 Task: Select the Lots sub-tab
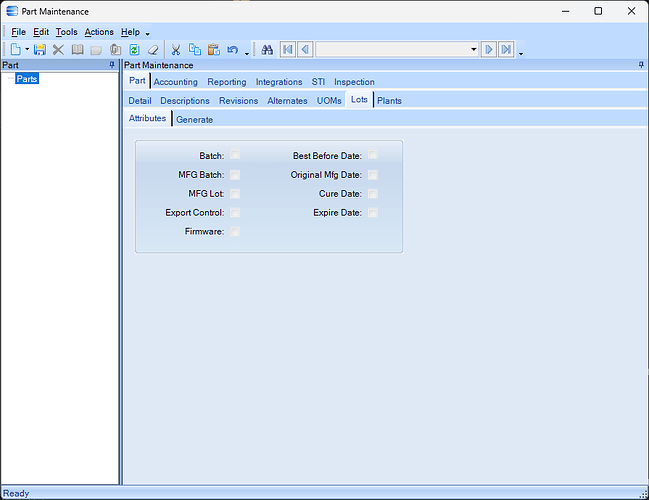point(359,100)
